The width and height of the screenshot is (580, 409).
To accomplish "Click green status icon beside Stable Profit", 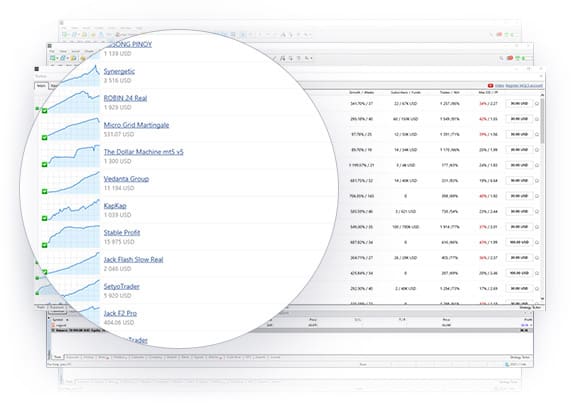I will point(44,245).
